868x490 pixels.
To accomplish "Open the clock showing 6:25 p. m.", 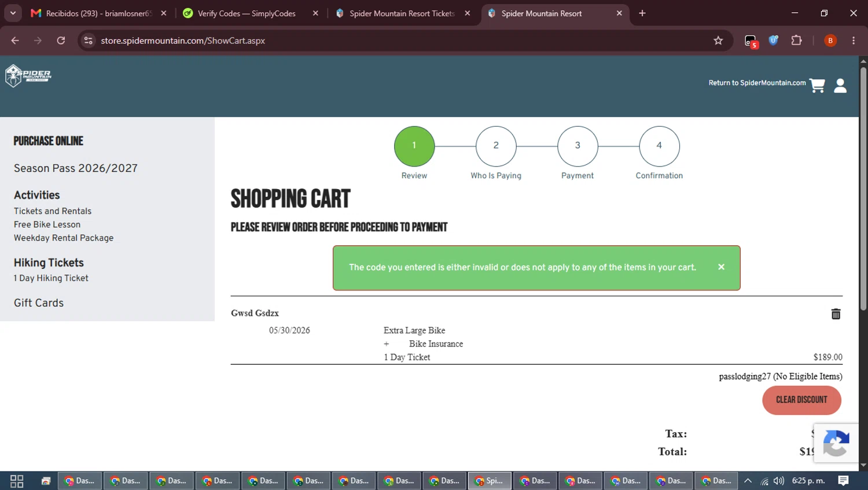I will coord(808,481).
